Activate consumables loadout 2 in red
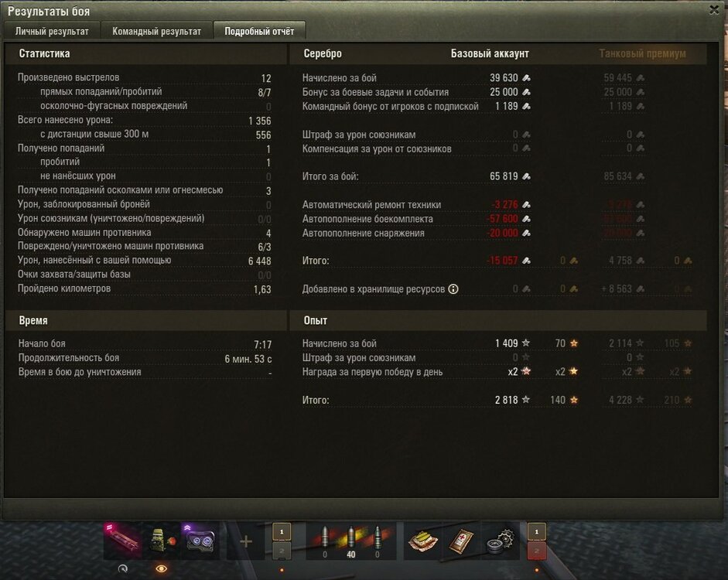Viewport: 728px width, 580px height. pyautogui.click(x=537, y=551)
